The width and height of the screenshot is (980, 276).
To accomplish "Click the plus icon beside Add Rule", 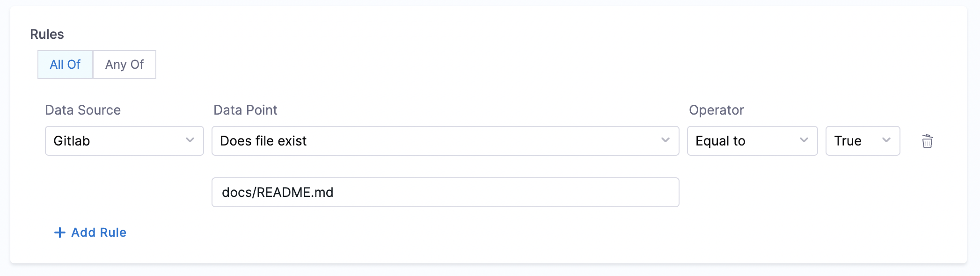I will pos(59,232).
